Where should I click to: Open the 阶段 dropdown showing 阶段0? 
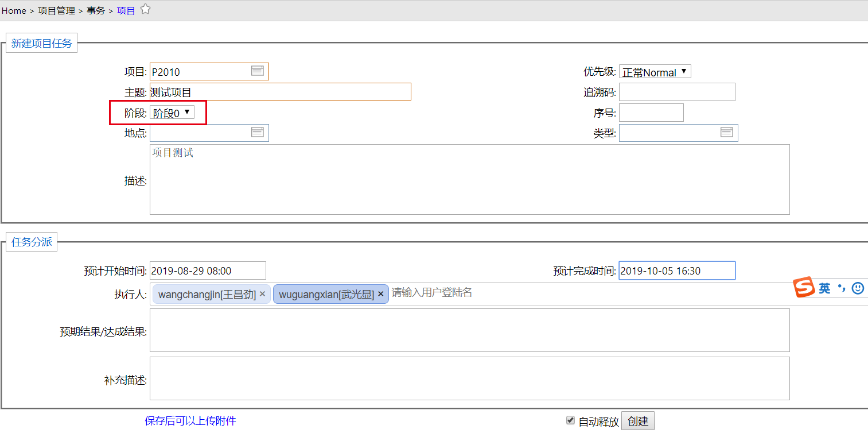[172, 113]
